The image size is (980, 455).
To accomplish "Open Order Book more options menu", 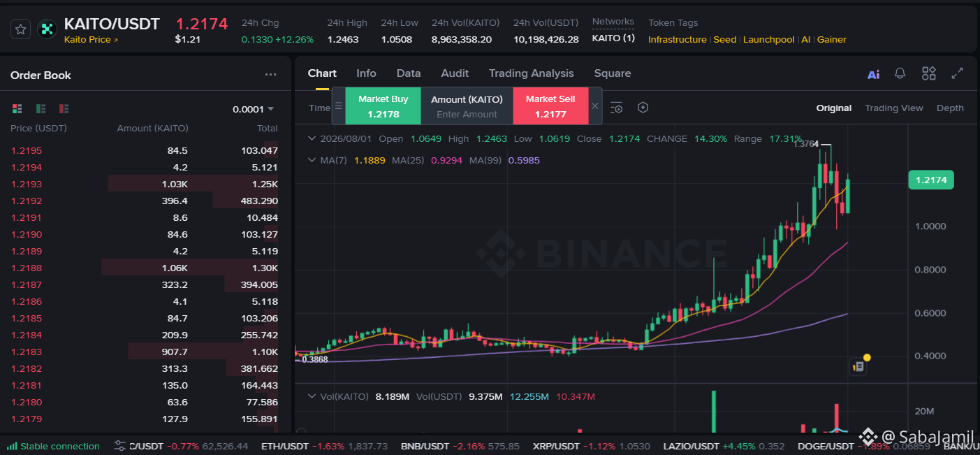I will [x=270, y=75].
